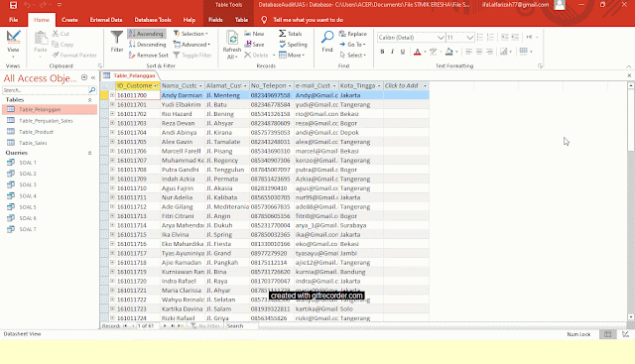Open Advanced filter dropdown
The height and width of the screenshot is (364, 635).
pos(191,45)
